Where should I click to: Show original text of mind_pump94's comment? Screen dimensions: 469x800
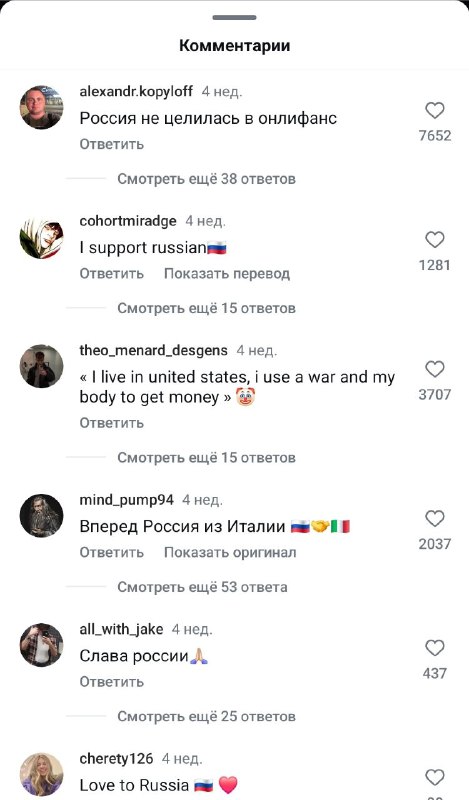230,553
